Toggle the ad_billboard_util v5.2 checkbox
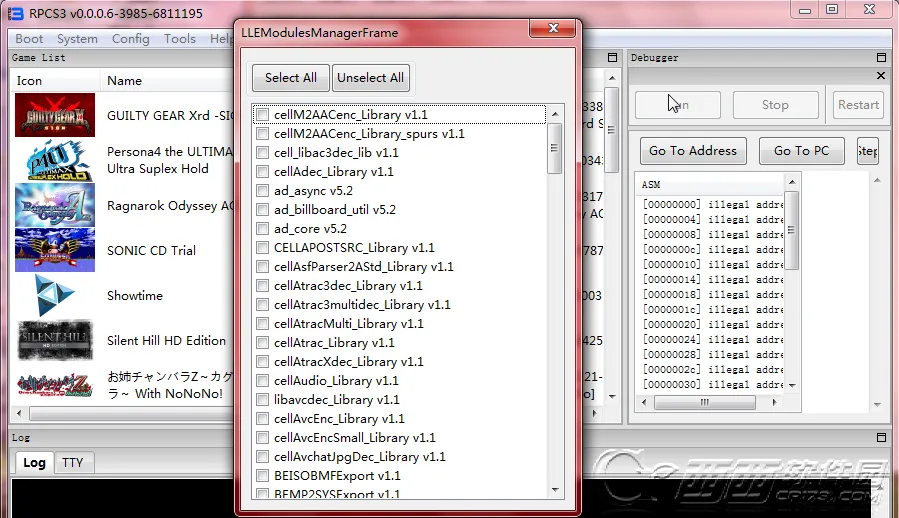The width and height of the screenshot is (899, 518). click(263, 209)
